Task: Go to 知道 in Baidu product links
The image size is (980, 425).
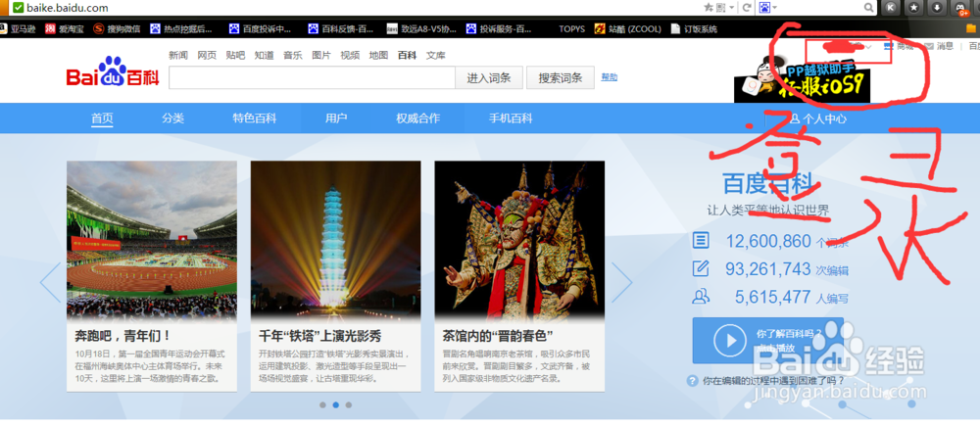Action: (x=264, y=56)
